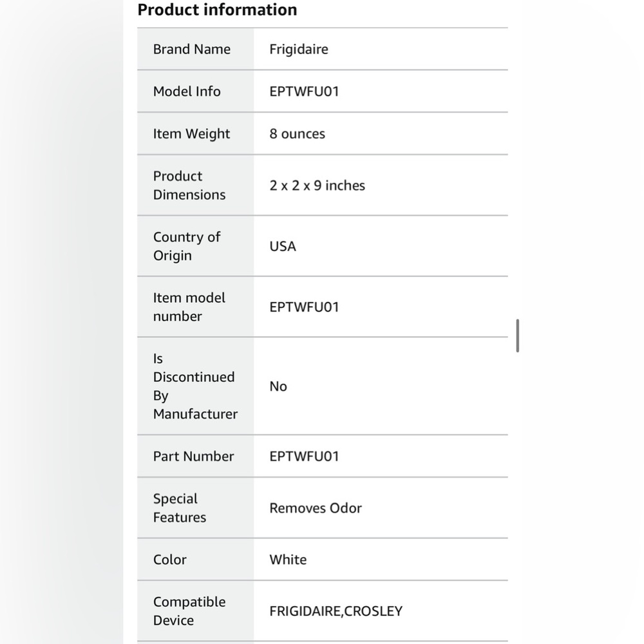Select the Model Info value EPTWFU01
Image resolution: width=644 pixels, height=644 pixels.
[x=304, y=91]
